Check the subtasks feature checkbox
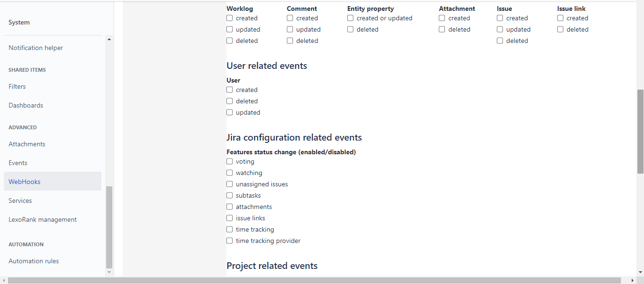644x284 pixels. (x=230, y=196)
